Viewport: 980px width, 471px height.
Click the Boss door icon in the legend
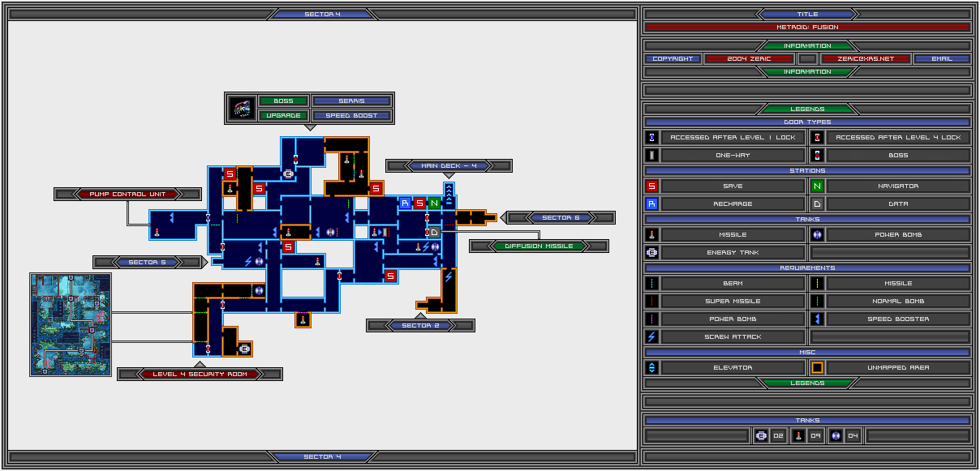click(x=818, y=155)
